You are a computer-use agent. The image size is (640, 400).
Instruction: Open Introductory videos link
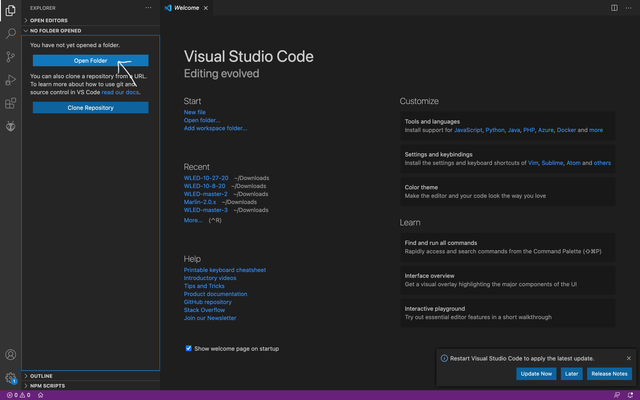coord(210,278)
